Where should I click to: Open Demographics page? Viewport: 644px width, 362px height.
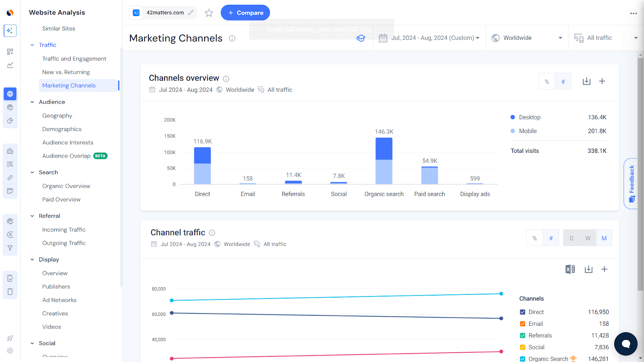(62, 129)
